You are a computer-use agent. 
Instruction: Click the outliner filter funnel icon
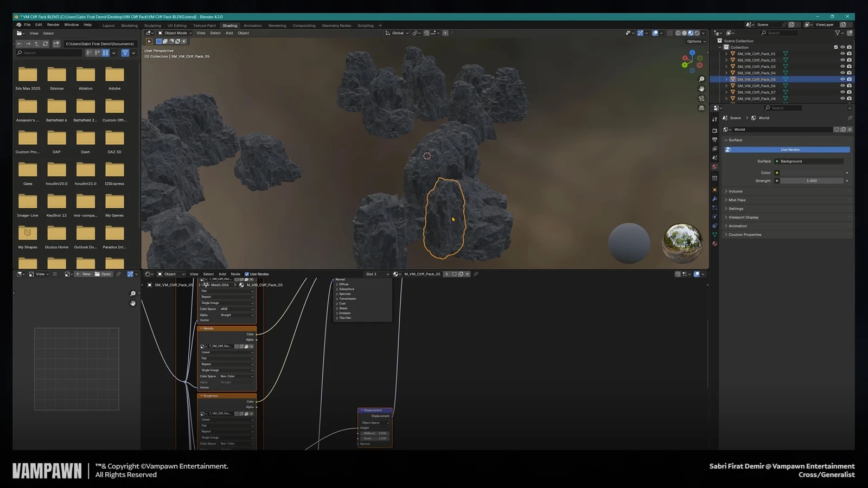click(x=838, y=33)
